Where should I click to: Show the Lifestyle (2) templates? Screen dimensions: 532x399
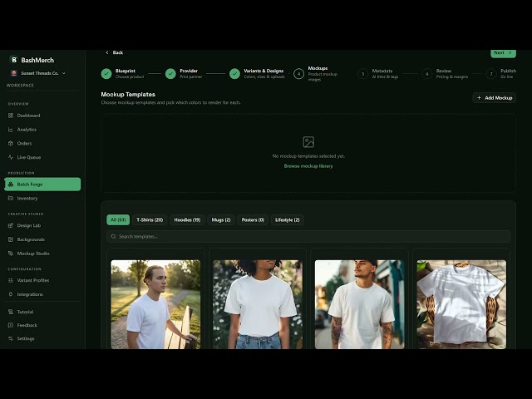[x=288, y=219]
